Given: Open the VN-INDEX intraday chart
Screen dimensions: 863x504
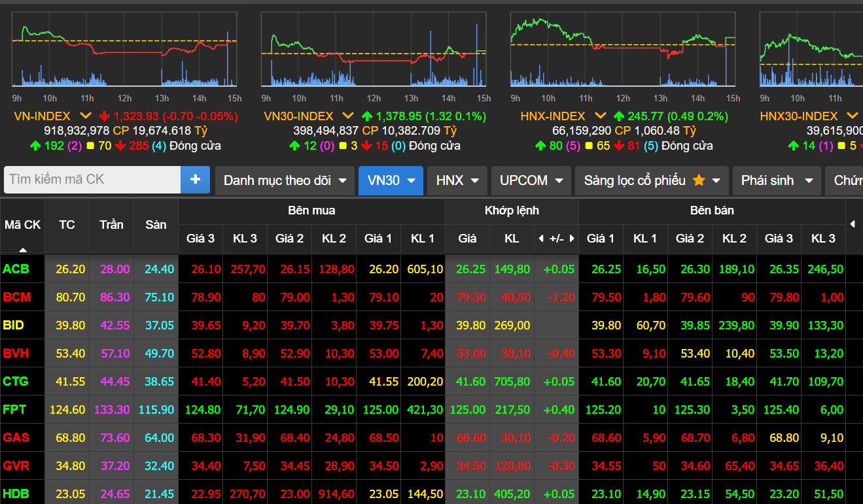Looking at the screenshot, I should [x=124, y=50].
